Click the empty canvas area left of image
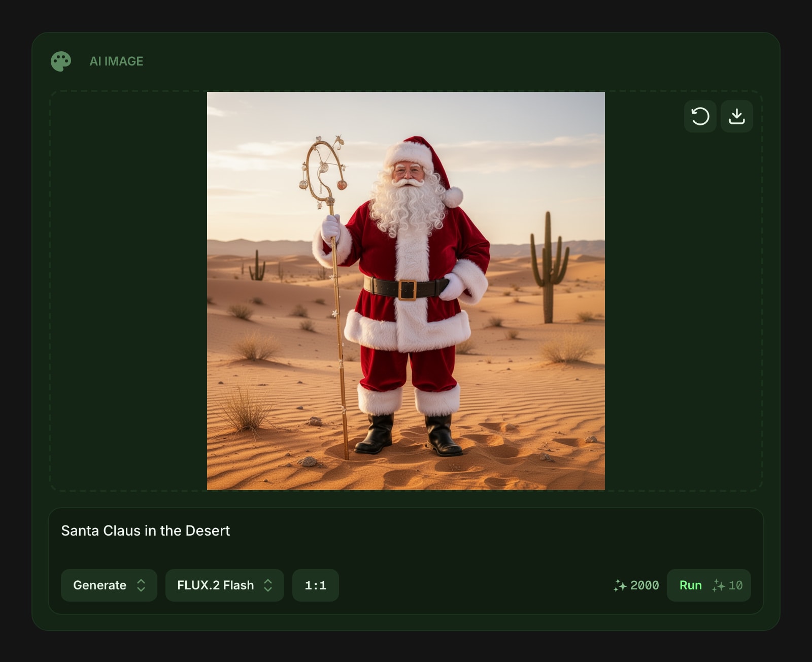The image size is (812, 662). 128,291
